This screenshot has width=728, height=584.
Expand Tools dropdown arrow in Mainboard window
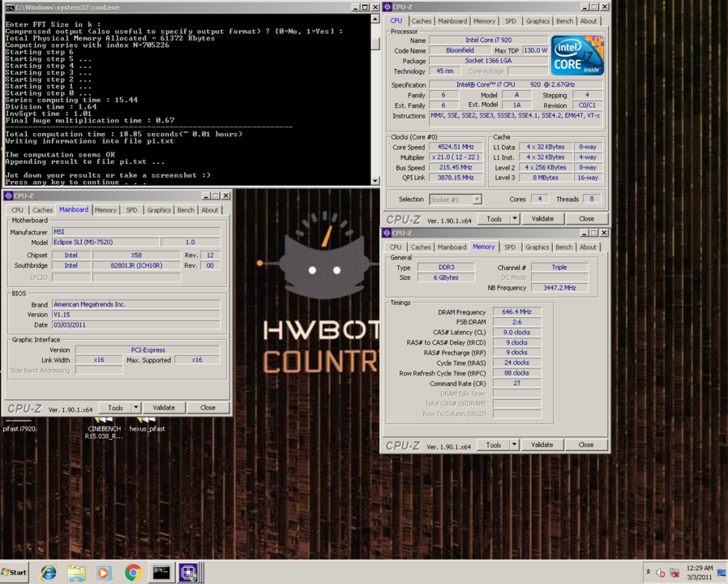pyautogui.click(x=136, y=408)
